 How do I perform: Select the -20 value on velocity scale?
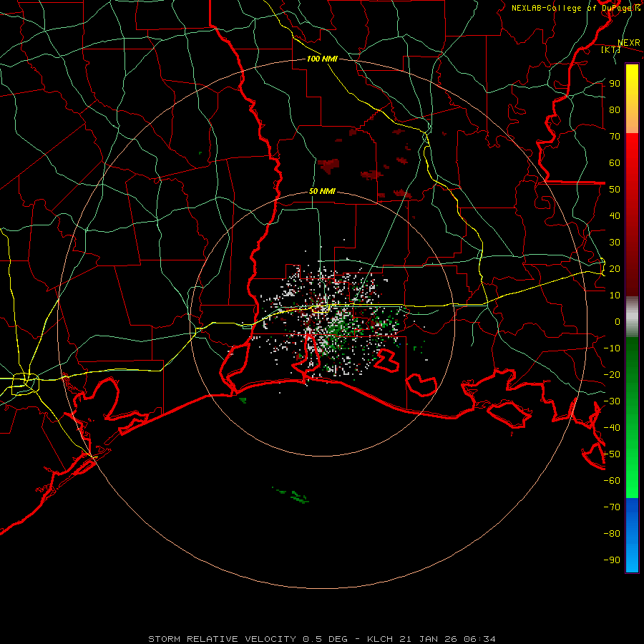pyautogui.click(x=612, y=374)
